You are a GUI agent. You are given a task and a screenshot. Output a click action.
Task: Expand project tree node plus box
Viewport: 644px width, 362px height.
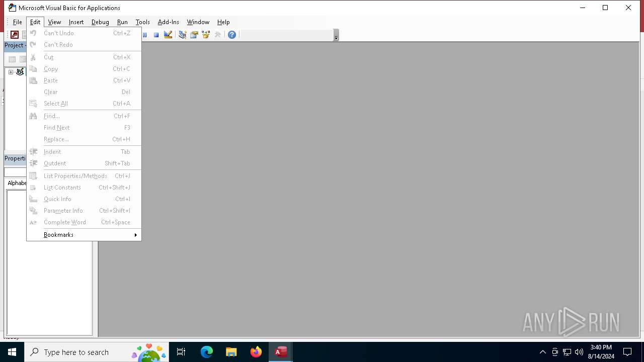11,72
